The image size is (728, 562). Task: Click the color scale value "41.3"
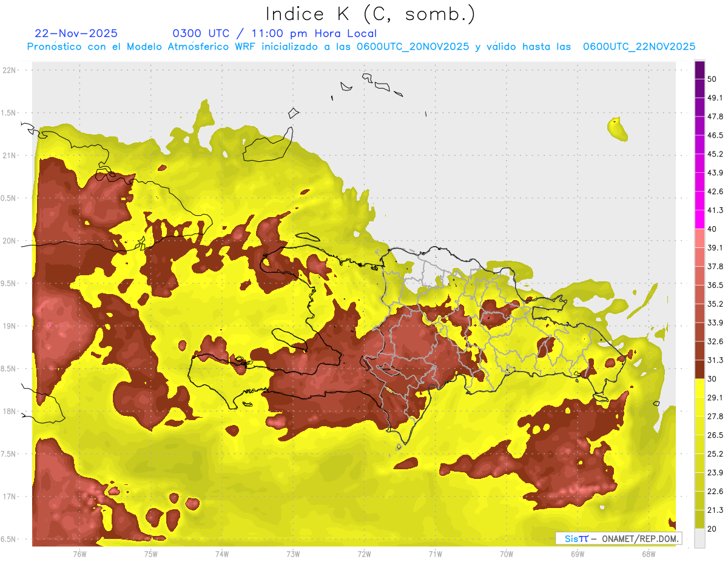(x=715, y=210)
